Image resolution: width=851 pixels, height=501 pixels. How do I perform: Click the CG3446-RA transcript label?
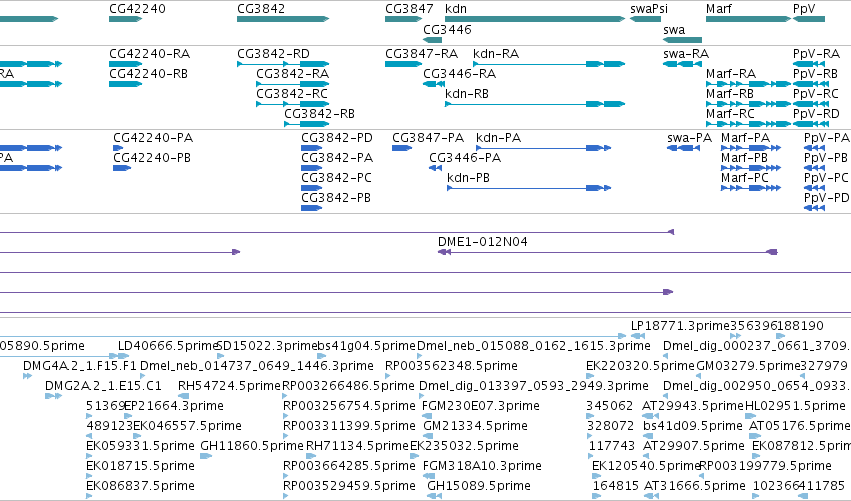460,73
